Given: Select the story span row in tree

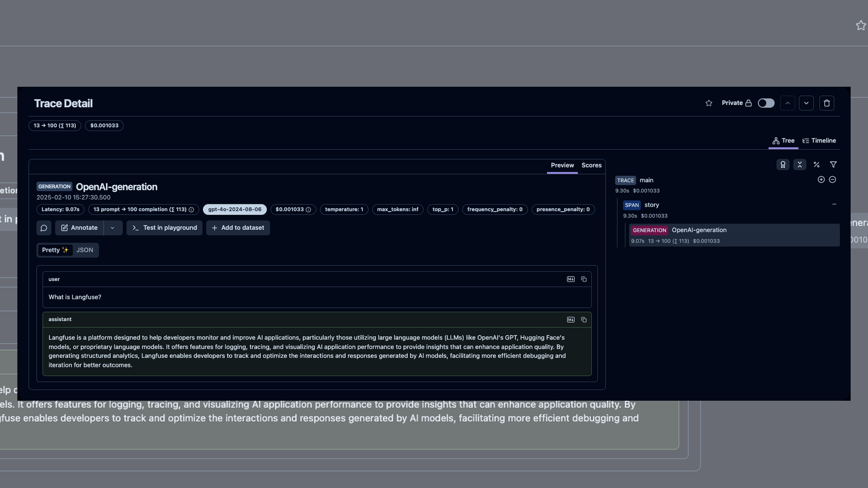Looking at the screenshot, I should [x=730, y=210].
